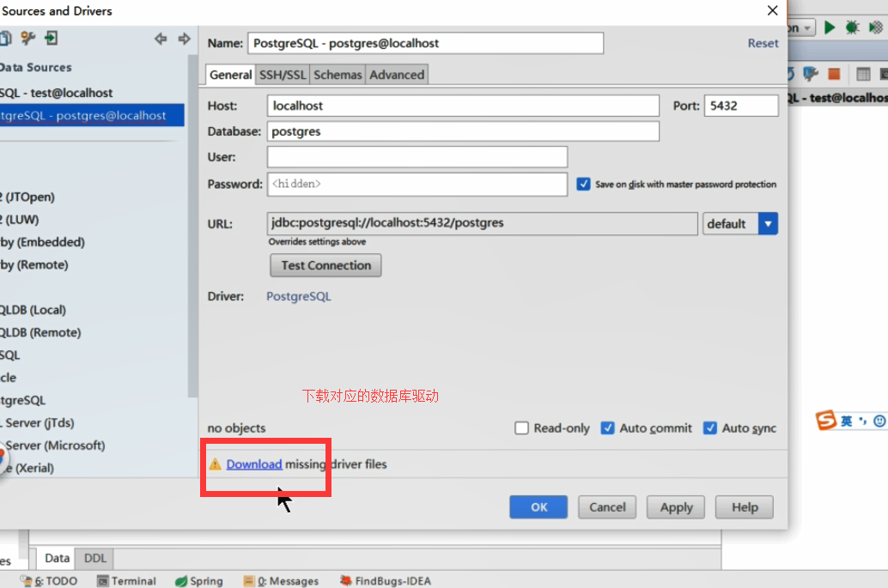The image size is (888, 588).
Task: Click Download missing driver files link
Action: 254,464
